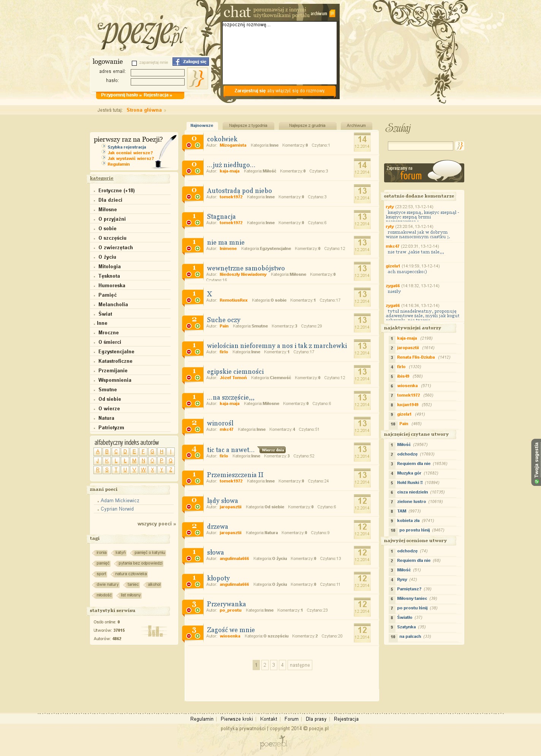Upvote "winorośl" using the green plus icon
Image resolution: width=541 pixels, height=756 pixels.
pos(198,429)
